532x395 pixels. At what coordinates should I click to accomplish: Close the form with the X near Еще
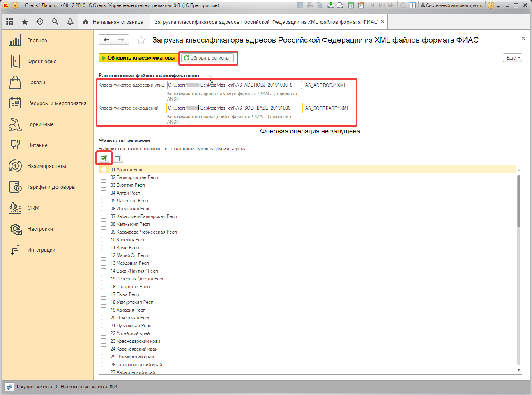(523, 39)
